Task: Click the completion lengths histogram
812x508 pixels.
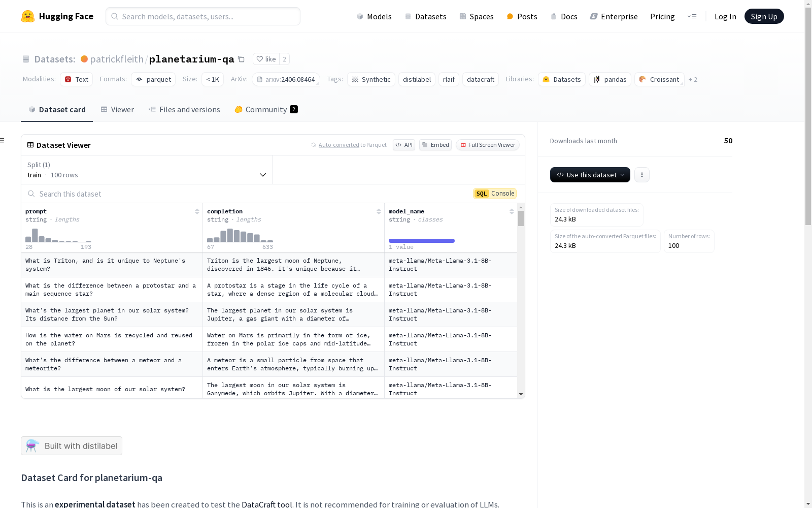Action: (240, 235)
